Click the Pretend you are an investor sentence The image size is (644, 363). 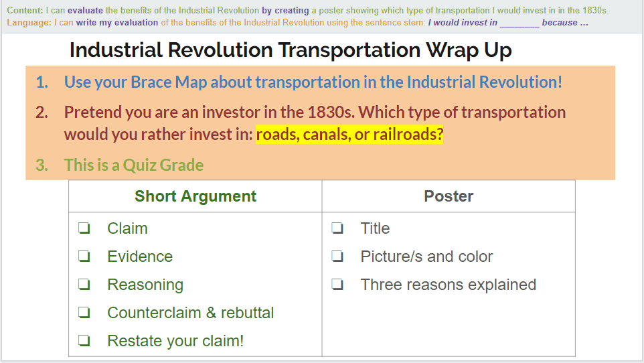[315, 123]
